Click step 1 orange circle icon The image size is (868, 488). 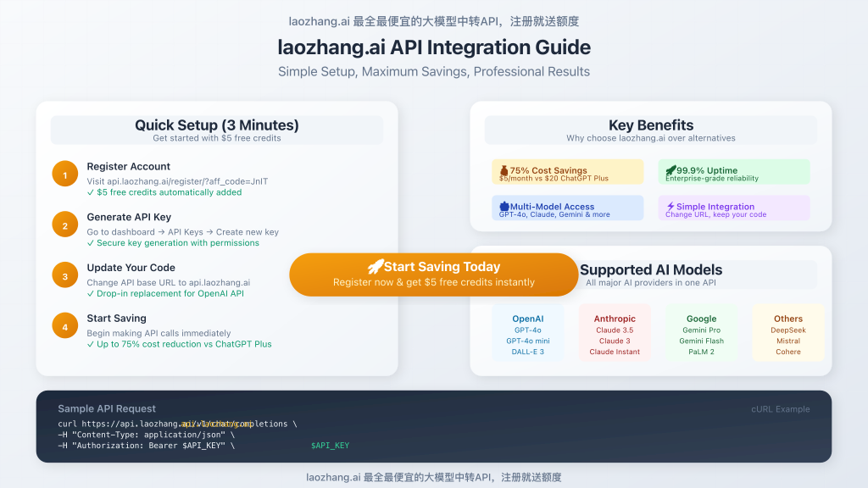64,175
